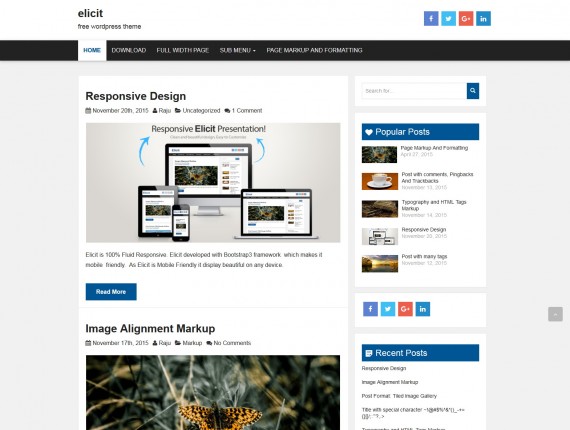Expand the Sub Menu dropdown
The image size is (570, 430).
pos(237,50)
